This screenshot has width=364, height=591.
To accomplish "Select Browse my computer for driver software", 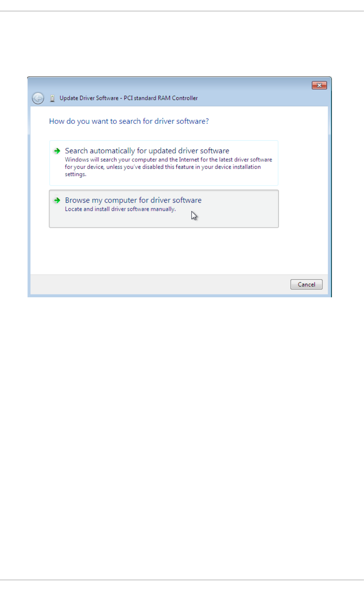I will click(163, 209).
